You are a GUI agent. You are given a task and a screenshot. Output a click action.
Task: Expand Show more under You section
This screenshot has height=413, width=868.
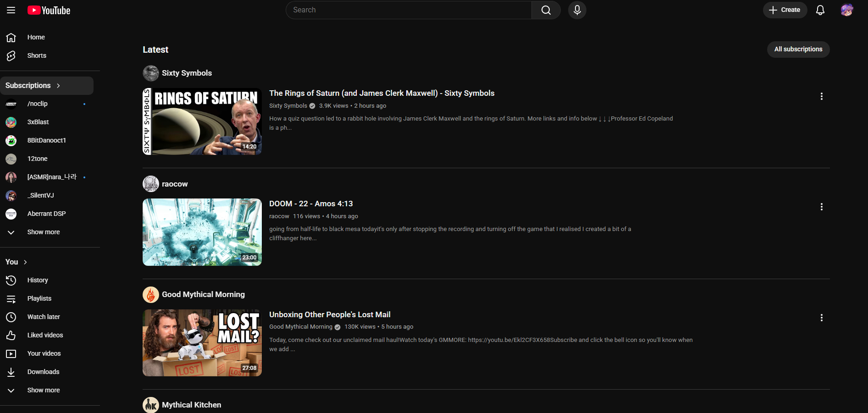[43, 390]
